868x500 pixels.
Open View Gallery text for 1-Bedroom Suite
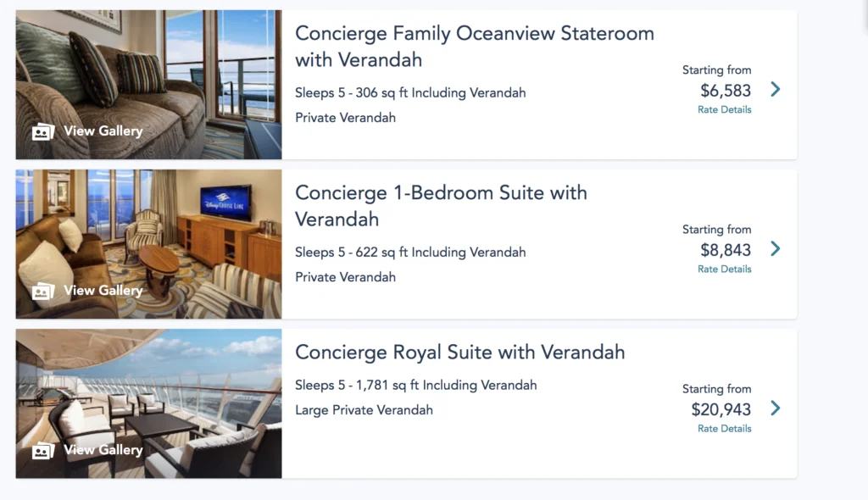[103, 291]
